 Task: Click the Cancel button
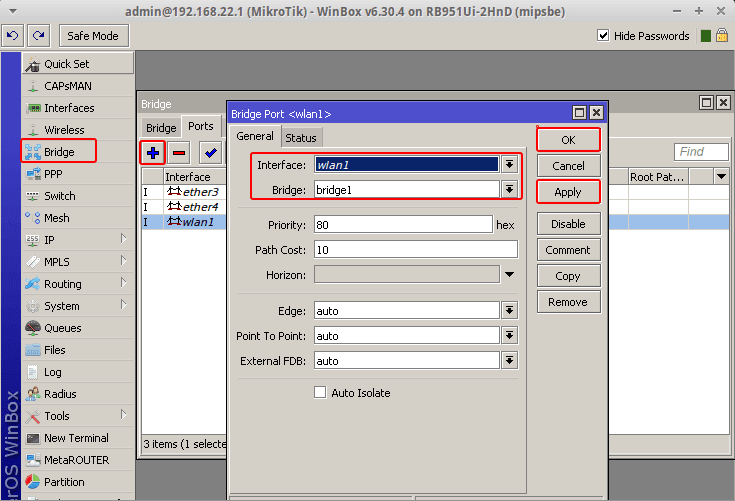pos(568,166)
